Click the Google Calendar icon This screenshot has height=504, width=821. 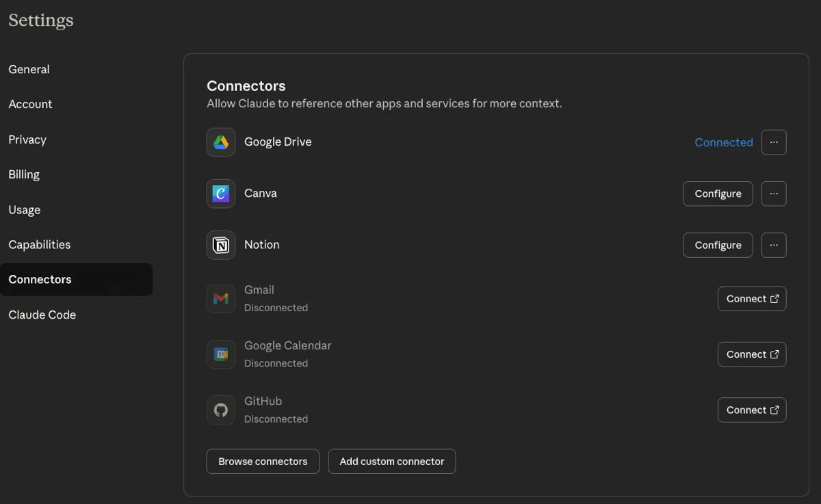click(220, 354)
